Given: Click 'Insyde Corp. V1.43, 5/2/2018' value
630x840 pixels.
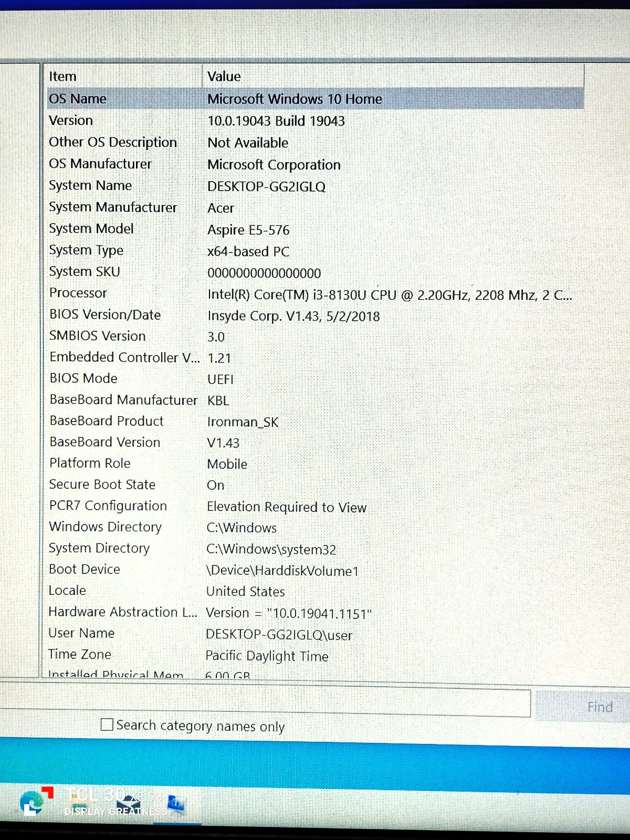Looking at the screenshot, I should pyautogui.click(x=293, y=316).
